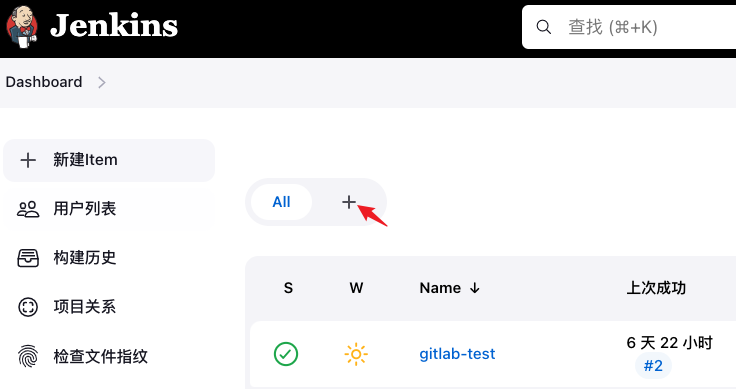Click the Jenkins butler logo icon

click(x=22, y=27)
